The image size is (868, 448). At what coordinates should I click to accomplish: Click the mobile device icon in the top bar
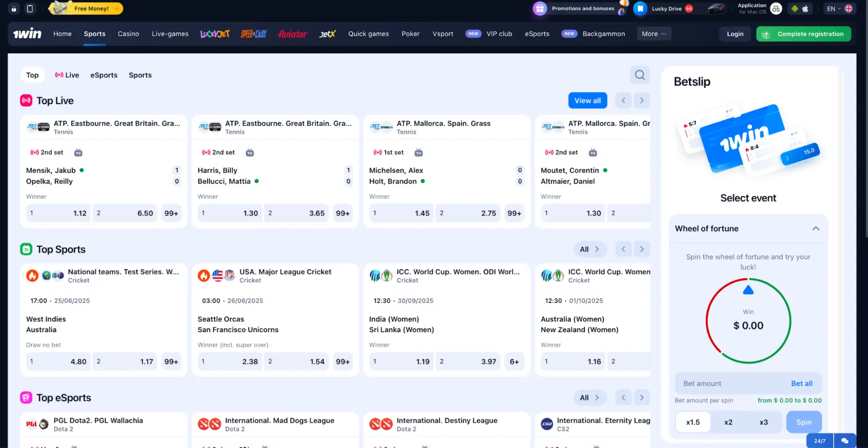30,9
